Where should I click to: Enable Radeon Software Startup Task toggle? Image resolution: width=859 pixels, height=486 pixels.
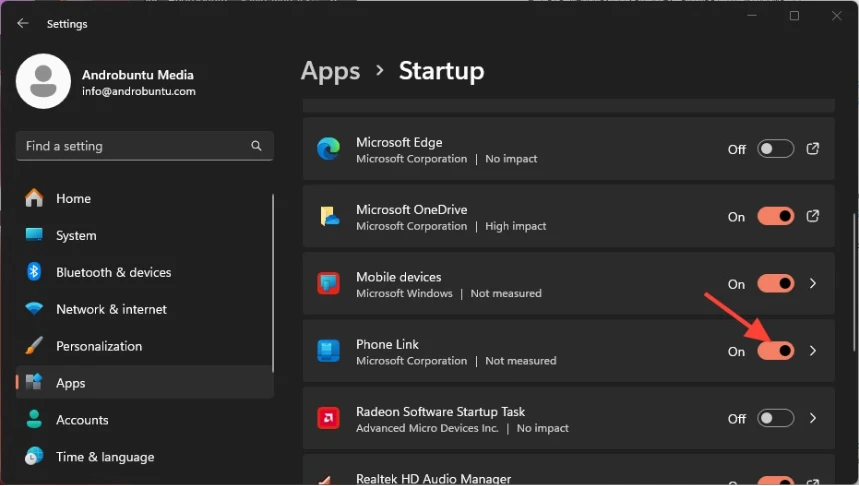775,418
